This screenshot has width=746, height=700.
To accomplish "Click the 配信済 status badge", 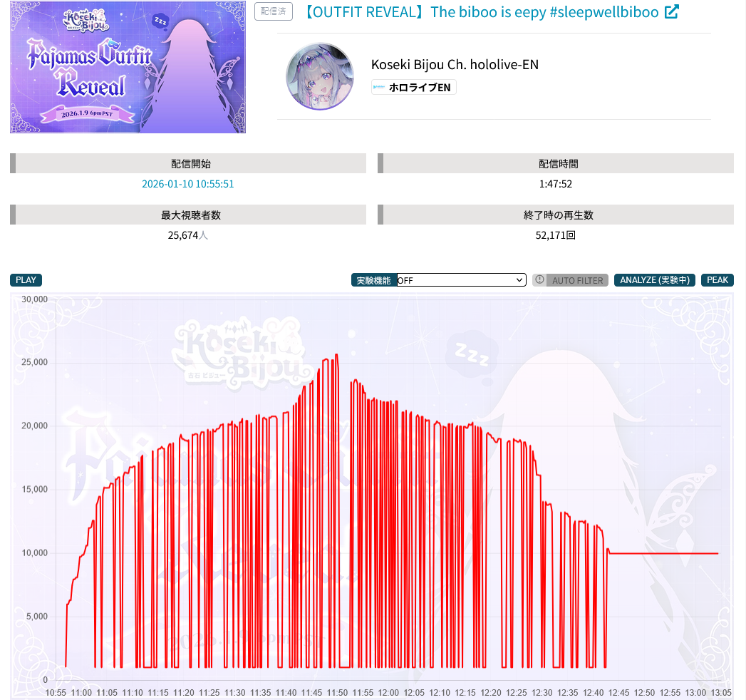I will pyautogui.click(x=274, y=11).
